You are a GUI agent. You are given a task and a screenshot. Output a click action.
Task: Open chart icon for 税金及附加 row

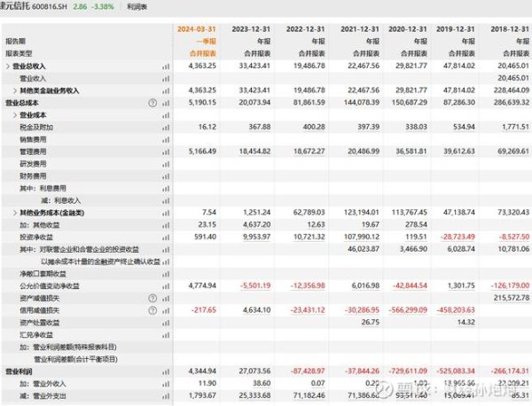tap(166, 128)
